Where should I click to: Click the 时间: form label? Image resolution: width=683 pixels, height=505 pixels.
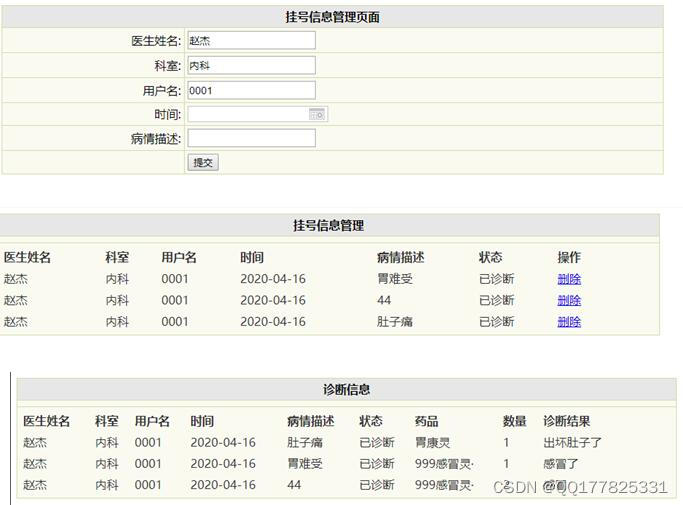click(167, 114)
